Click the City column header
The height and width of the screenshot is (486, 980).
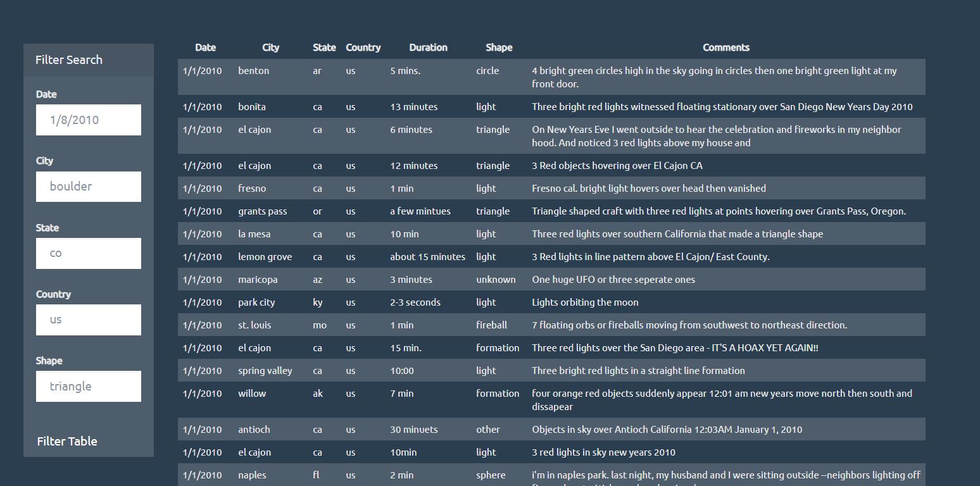270,47
